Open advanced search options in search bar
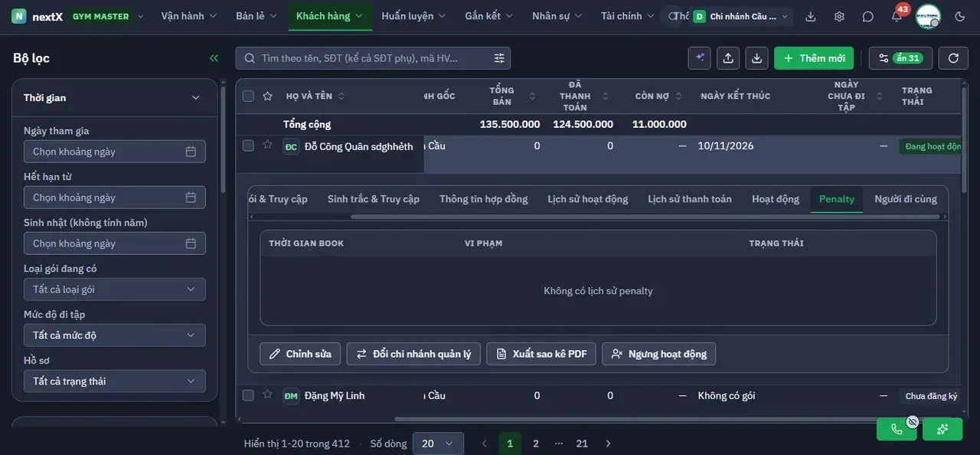980x455 pixels. click(x=499, y=58)
